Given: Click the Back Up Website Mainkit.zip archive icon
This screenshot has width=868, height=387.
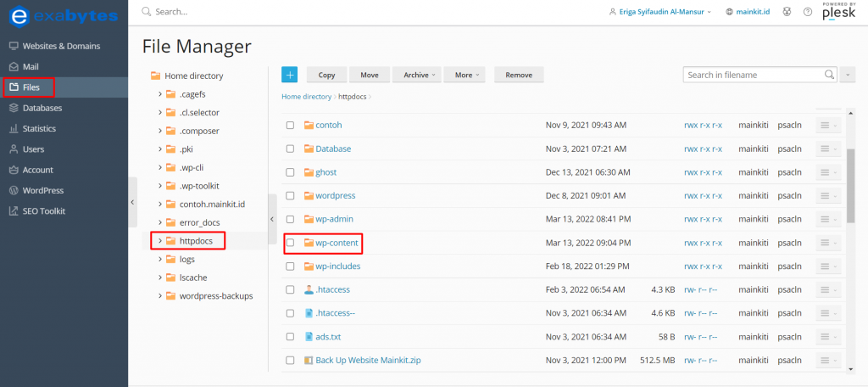Looking at the screenshot, I should [x=309, y=361].
